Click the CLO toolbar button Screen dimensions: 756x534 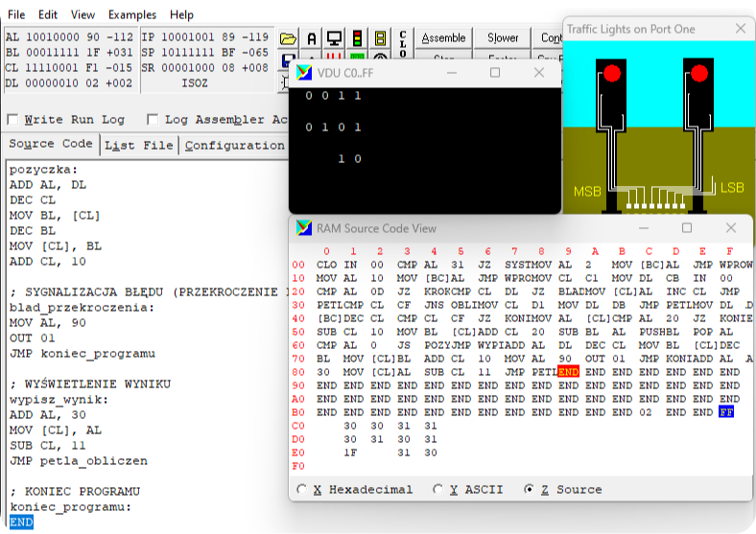point(402,43)
